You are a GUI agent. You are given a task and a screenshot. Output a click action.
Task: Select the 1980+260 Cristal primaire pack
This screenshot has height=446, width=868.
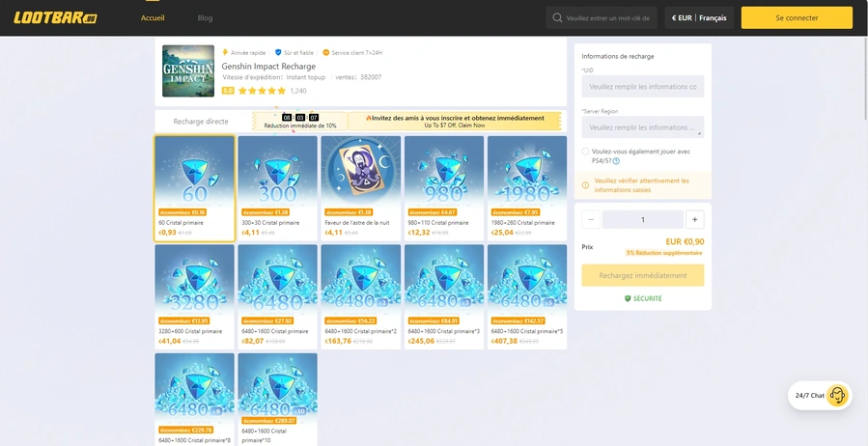[527, 188]
